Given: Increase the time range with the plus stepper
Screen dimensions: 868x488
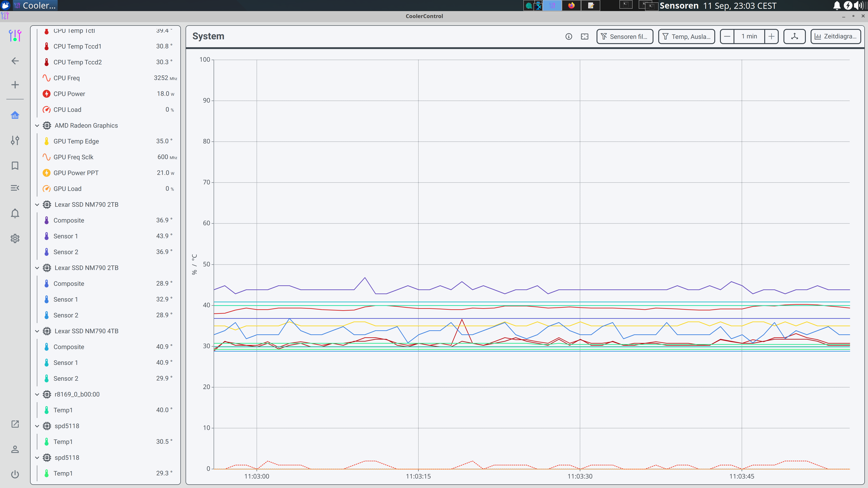Looking at the screenshot, I should click(771, 36).
